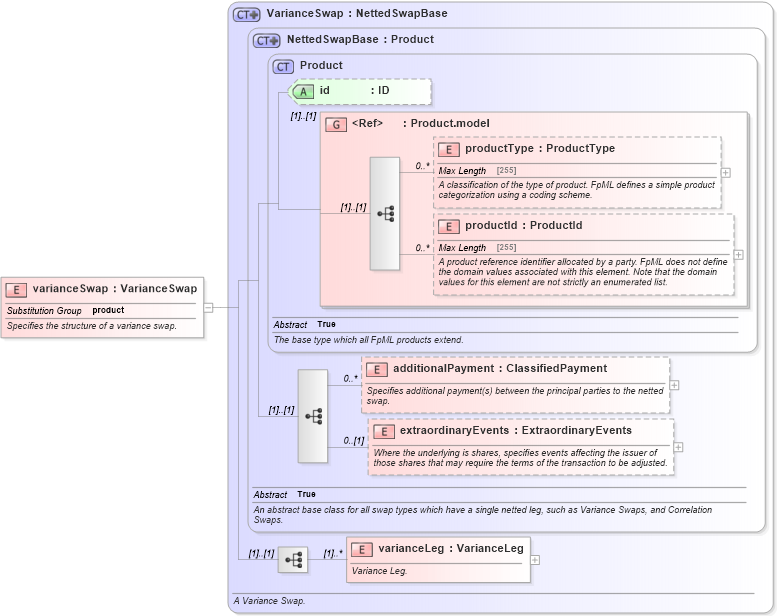Screen dimensions: 777x616
Task: Select the productId : ProductId label
Action: click(523, 225)
